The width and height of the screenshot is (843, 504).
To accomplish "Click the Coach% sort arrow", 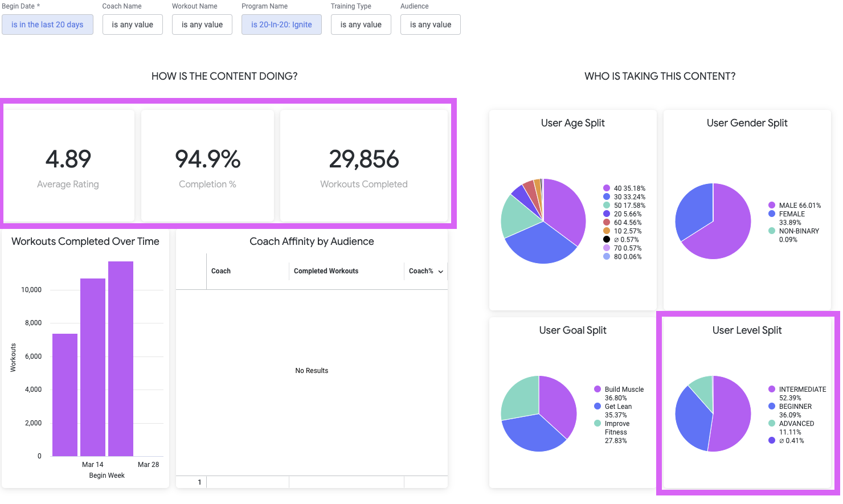I will point(441,272).
